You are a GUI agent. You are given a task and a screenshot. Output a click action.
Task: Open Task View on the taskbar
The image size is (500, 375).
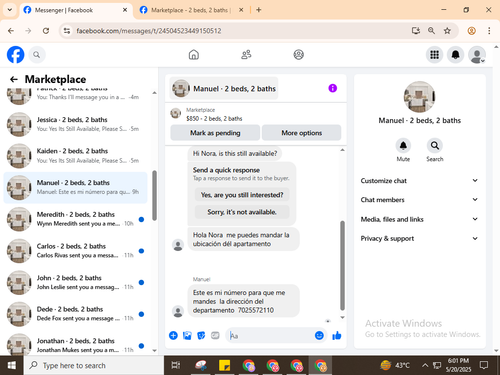[x=176, y=365]
